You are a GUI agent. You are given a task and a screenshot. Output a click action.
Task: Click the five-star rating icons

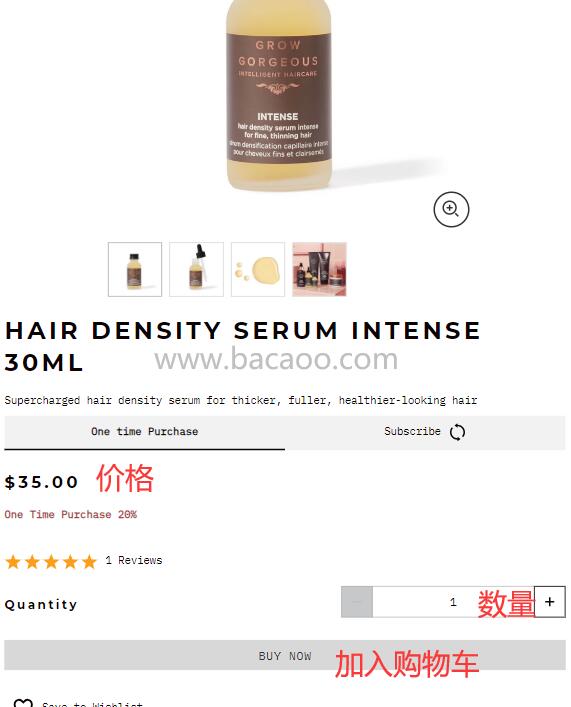51,562
